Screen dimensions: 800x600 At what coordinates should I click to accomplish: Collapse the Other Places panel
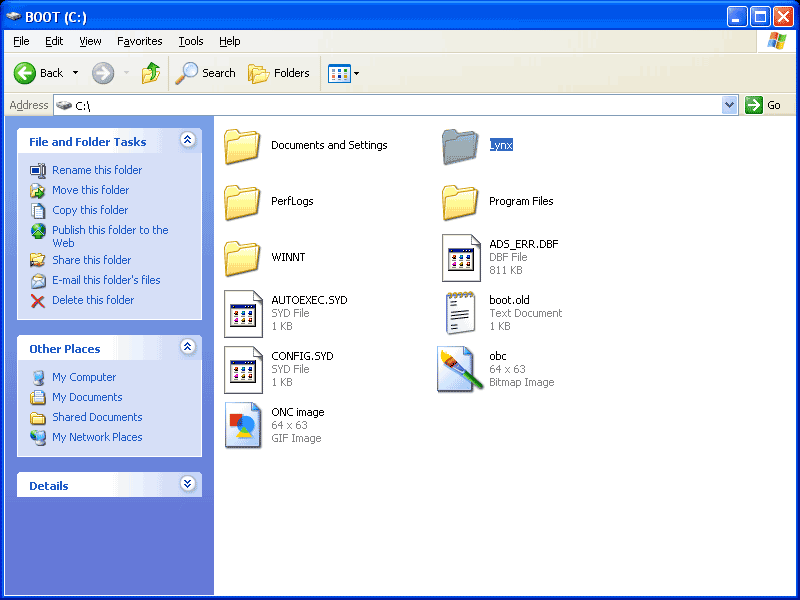pos(187,348)
